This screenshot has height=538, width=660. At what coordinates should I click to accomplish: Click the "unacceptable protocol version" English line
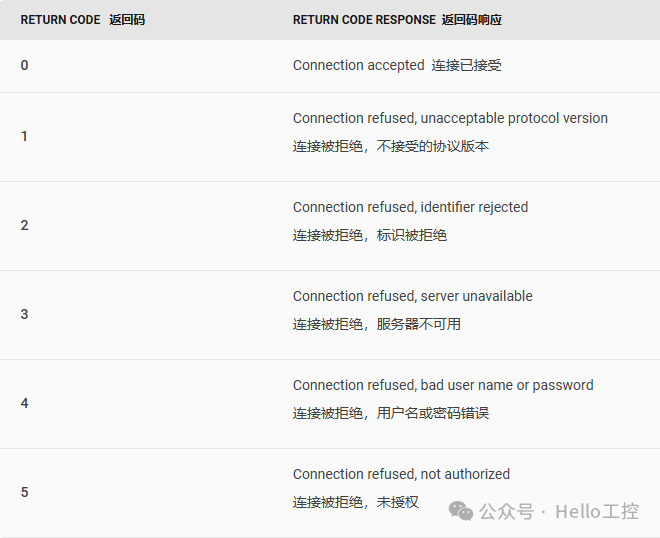450,118
